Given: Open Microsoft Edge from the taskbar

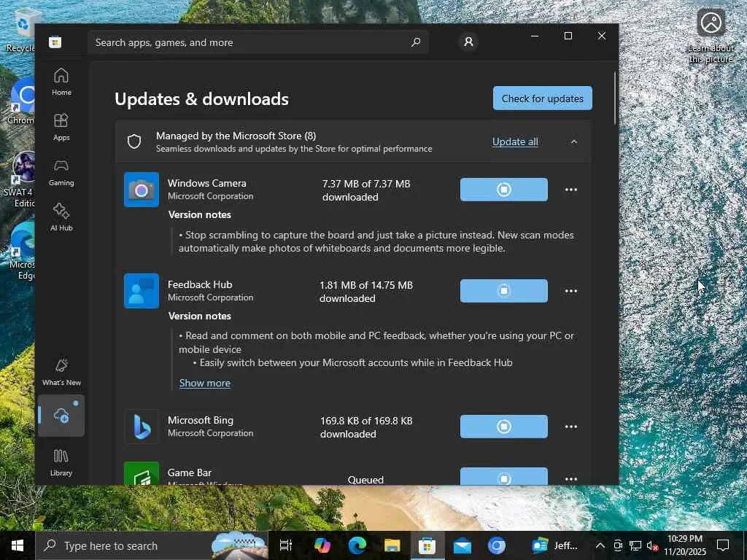Looking at the screenshot, I should tap(357, 545).
